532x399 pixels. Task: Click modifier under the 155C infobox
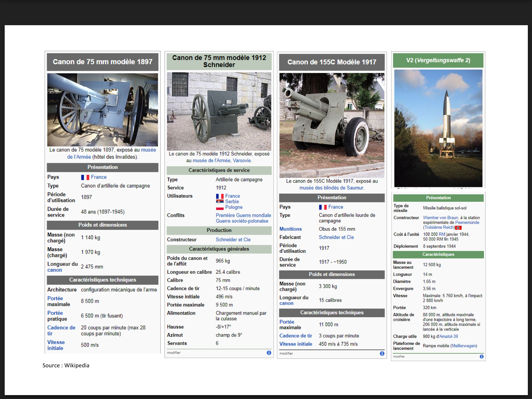286,353
